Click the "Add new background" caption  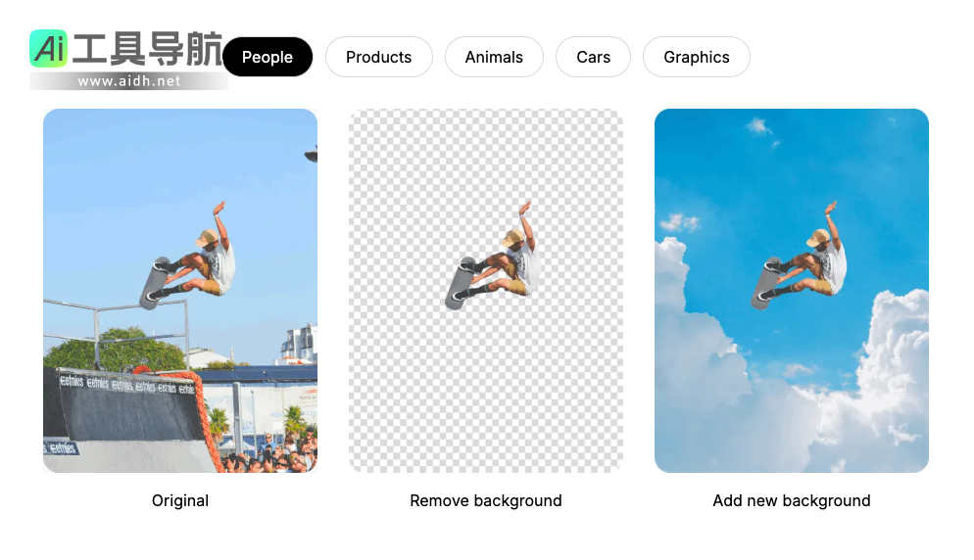[792, 500]
